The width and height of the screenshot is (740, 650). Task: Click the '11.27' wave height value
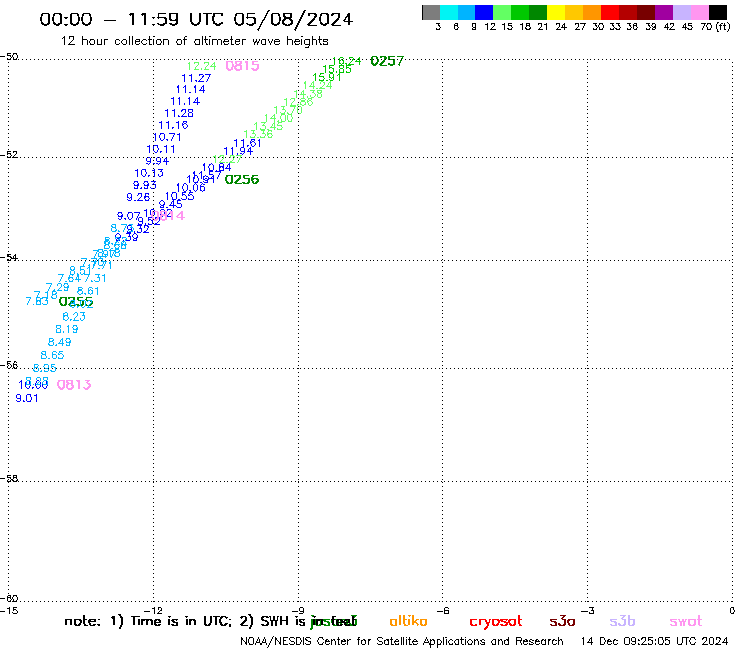pos(196,78)
